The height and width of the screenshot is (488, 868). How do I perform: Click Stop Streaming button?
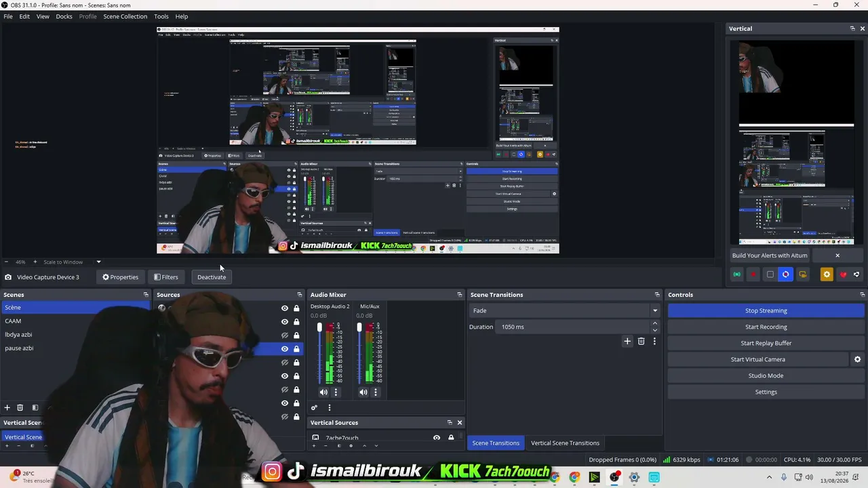click(766, 310)
